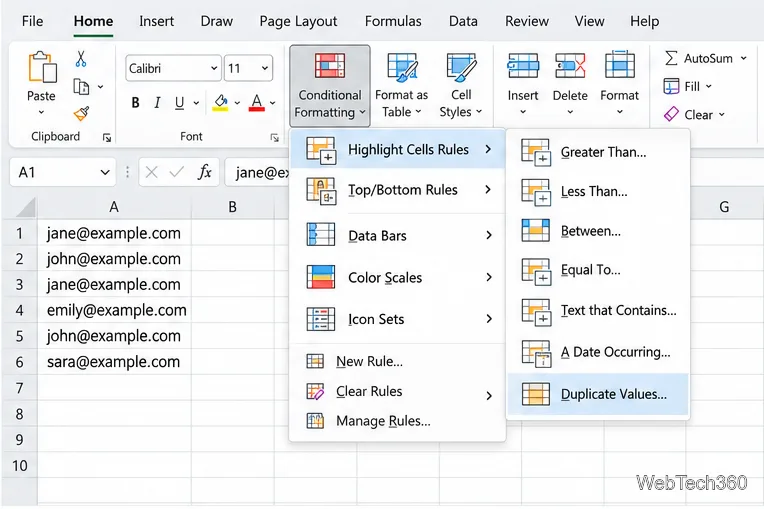Select the Format Painter brush icon
The height and width of the screenshot is (509, 764).
coord(81,114)
